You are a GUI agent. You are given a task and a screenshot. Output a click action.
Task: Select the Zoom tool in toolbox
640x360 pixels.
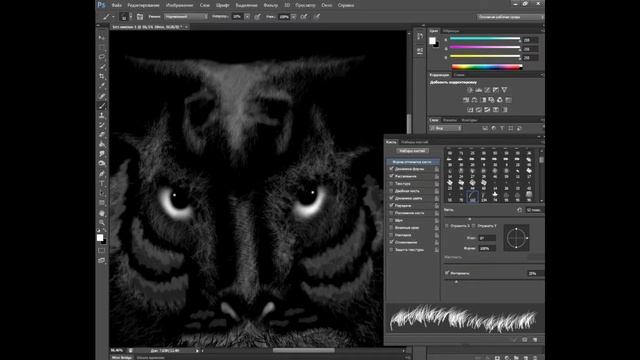tap(102, 222)
